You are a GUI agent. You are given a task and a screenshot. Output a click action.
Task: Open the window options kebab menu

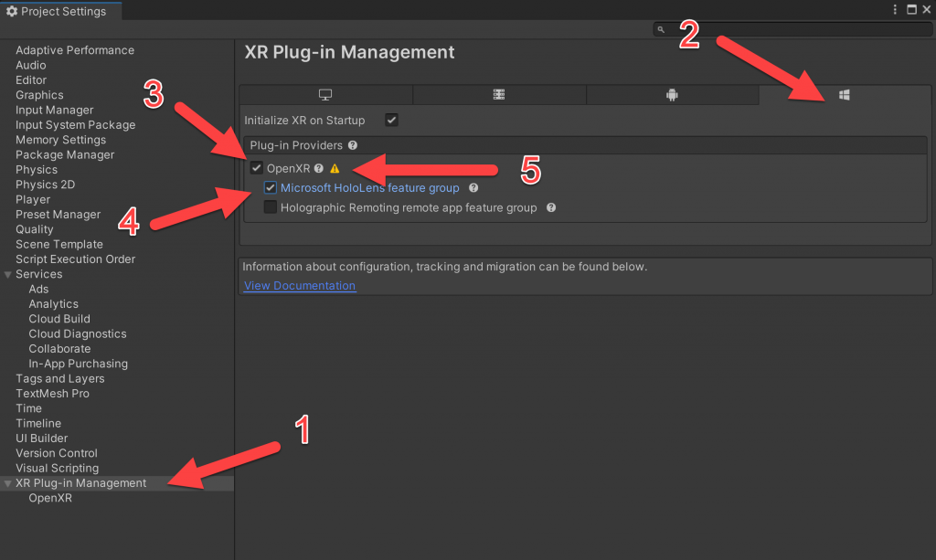point(895,9)
